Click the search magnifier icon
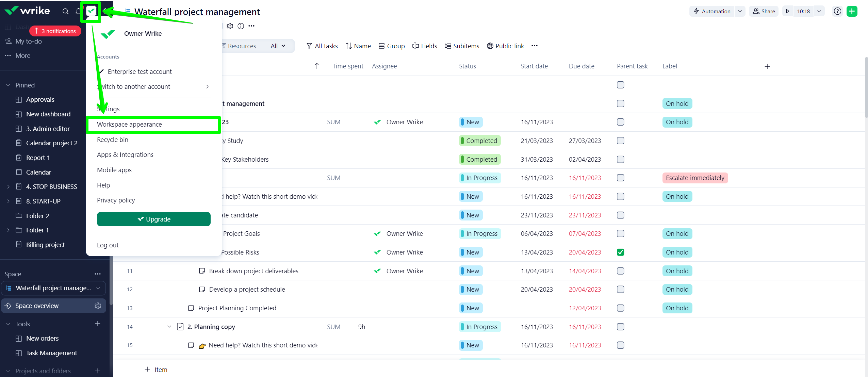 tap(65, 11)
